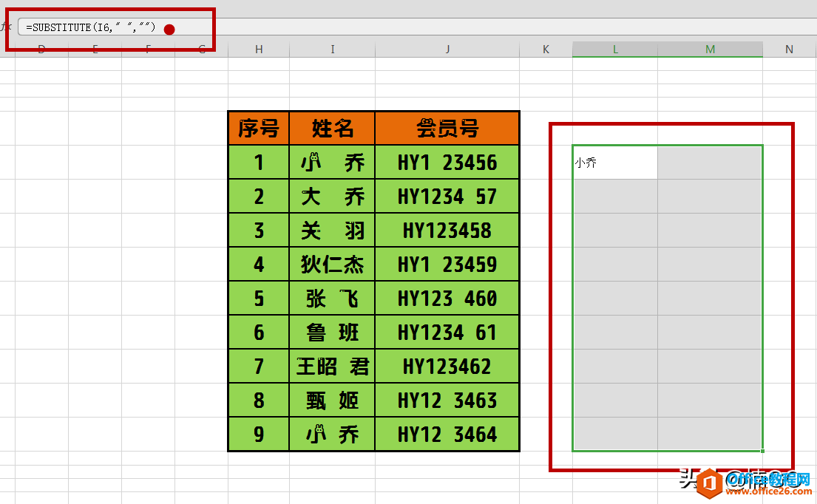Click the 姓名 header cell

tap(333, 128)
